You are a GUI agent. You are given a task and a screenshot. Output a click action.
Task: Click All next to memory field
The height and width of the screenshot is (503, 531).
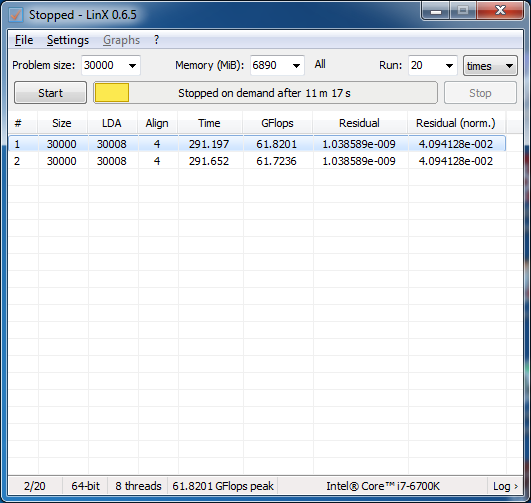320,64
